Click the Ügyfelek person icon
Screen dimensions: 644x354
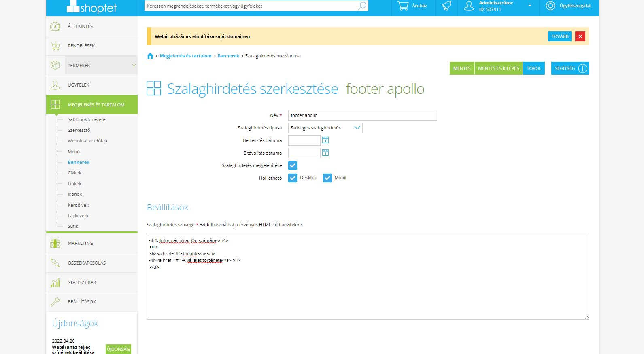[x=55, y=85]
